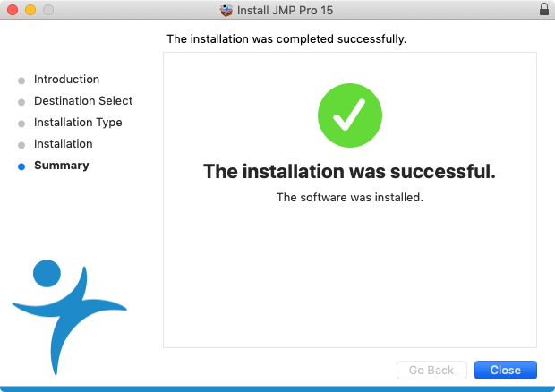Screen dimensions: 555x392
Task: Click the installer package icon in title bar
Action: [x=226, y=10]
